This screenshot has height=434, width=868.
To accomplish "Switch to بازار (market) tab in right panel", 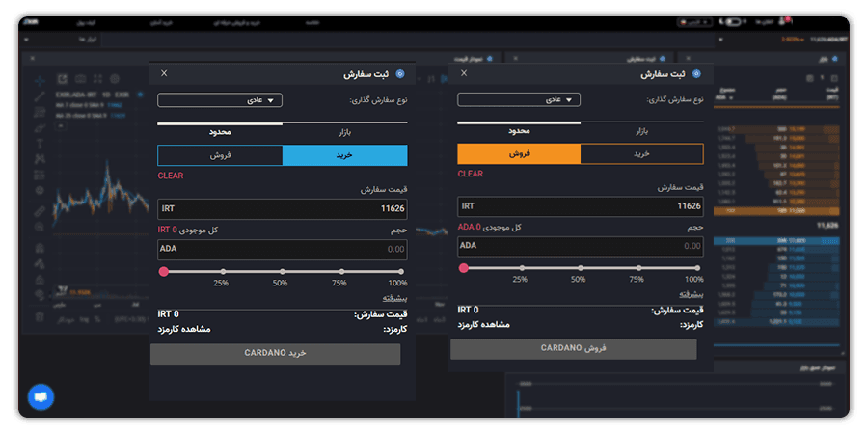I will tap(642, 131).
